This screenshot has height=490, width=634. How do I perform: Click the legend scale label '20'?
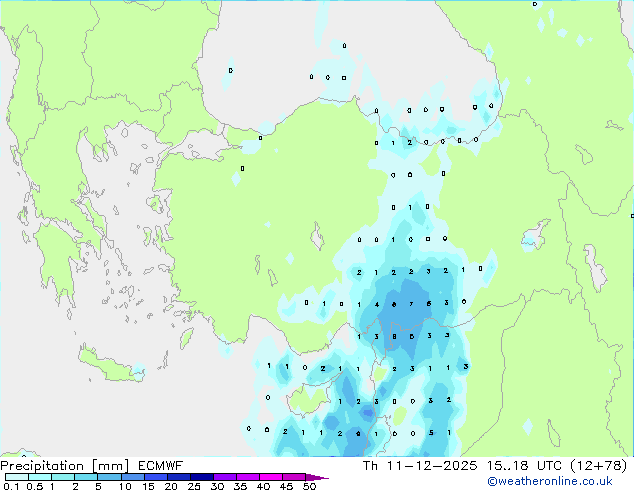(x=171, y=486)
